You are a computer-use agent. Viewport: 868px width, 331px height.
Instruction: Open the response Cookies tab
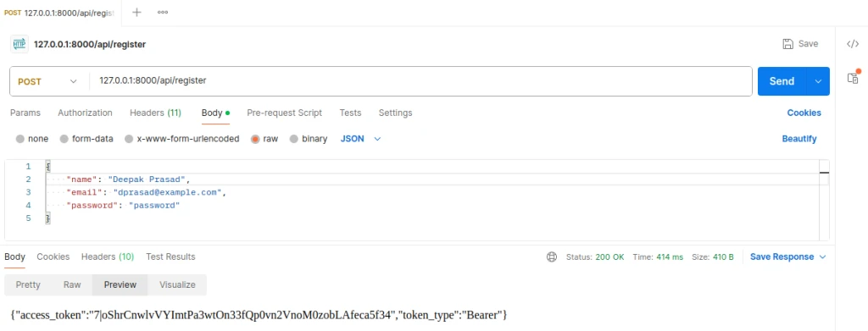53,257
